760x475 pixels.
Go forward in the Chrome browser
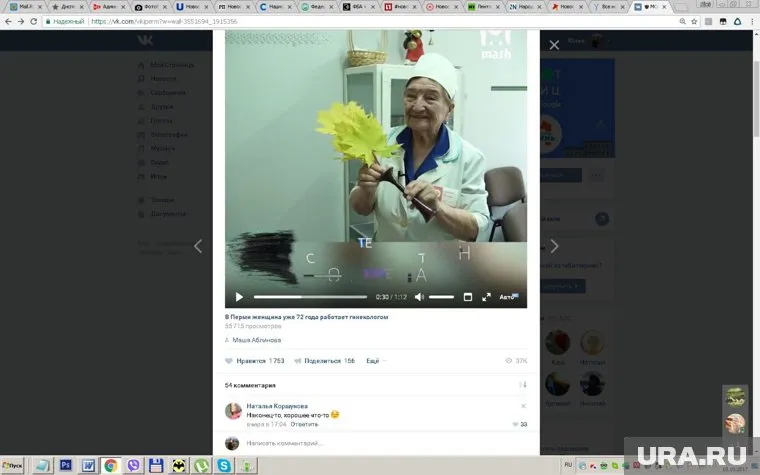click(21, 21)
